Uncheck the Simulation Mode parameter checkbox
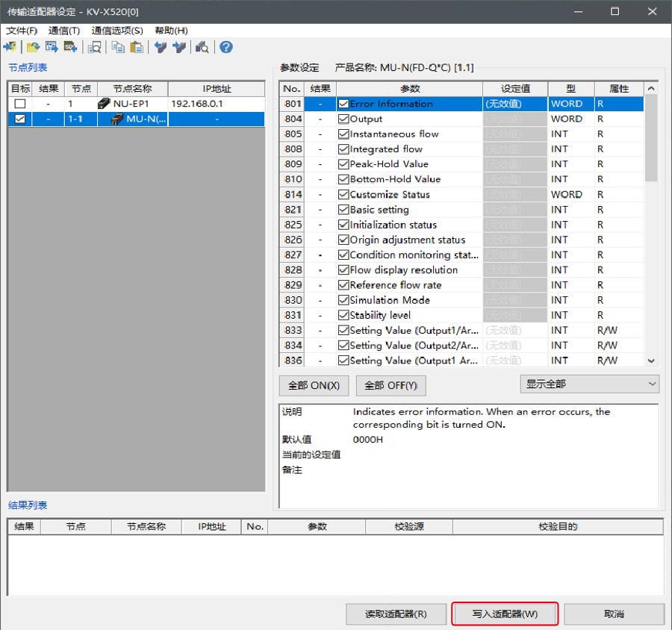The height and width of the screenshot is (630, 672). point(343,300)
